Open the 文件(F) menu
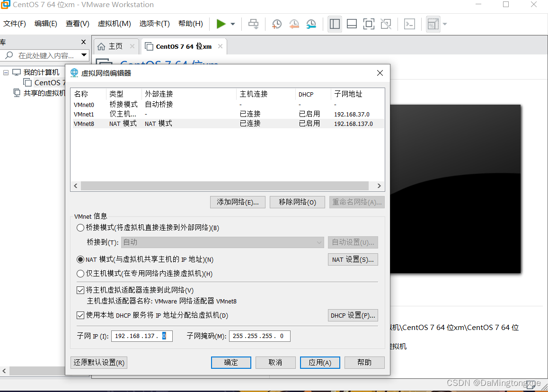548x392 pixels. [x=14, y=24]
